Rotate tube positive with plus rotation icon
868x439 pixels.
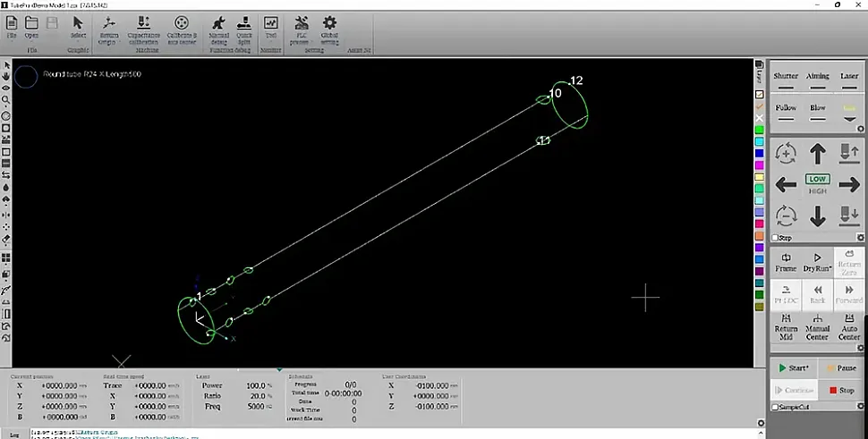tap(786, 153)
